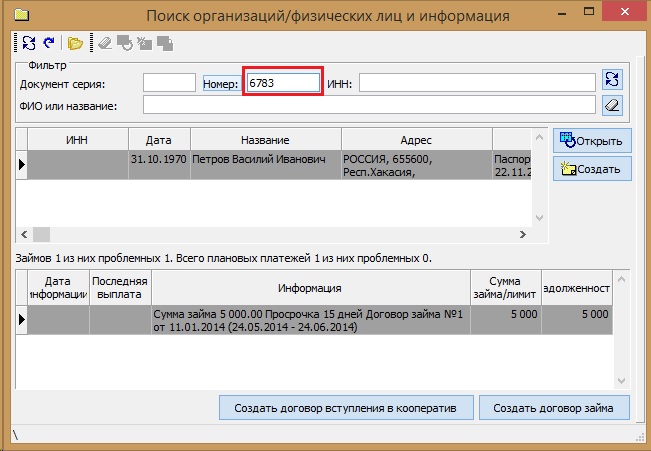Click into the ИНН input field
This screenshot has width=651, height=451.
click(477, 83)
